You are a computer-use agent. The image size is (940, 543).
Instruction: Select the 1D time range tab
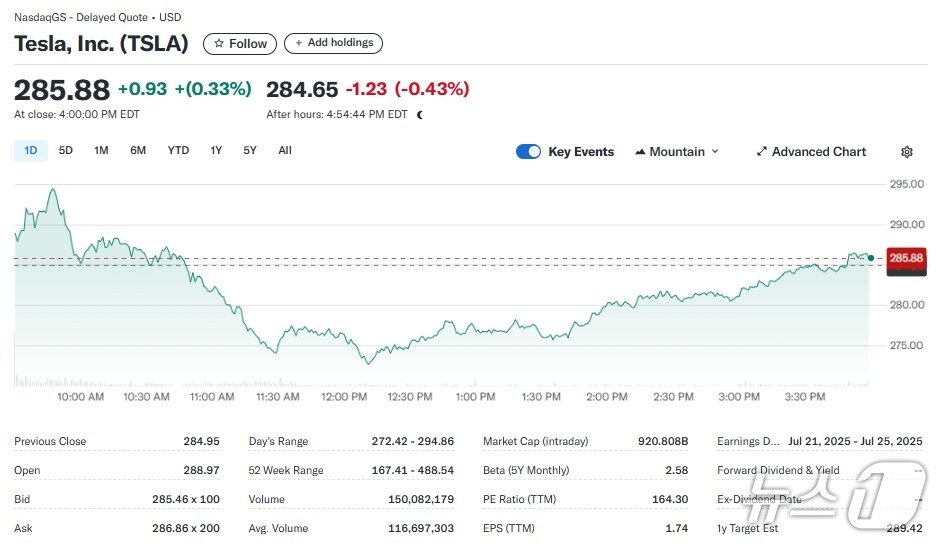pyautogui.click(x=31, y=151)
